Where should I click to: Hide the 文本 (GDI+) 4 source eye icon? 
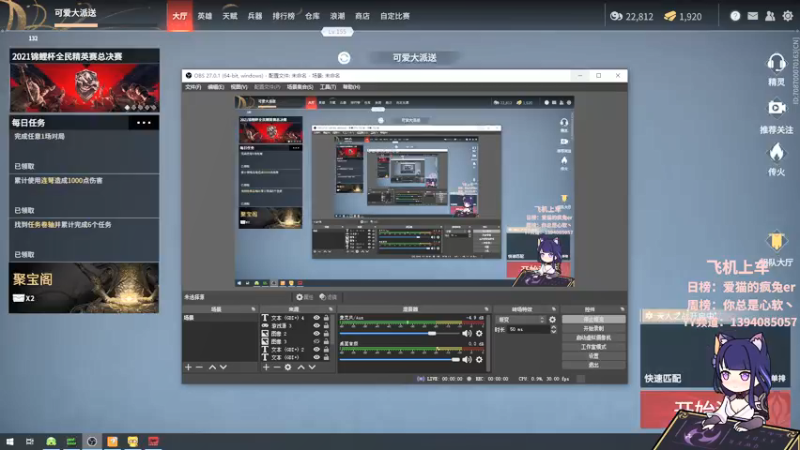pyautogui.click(x=316, y=318)
